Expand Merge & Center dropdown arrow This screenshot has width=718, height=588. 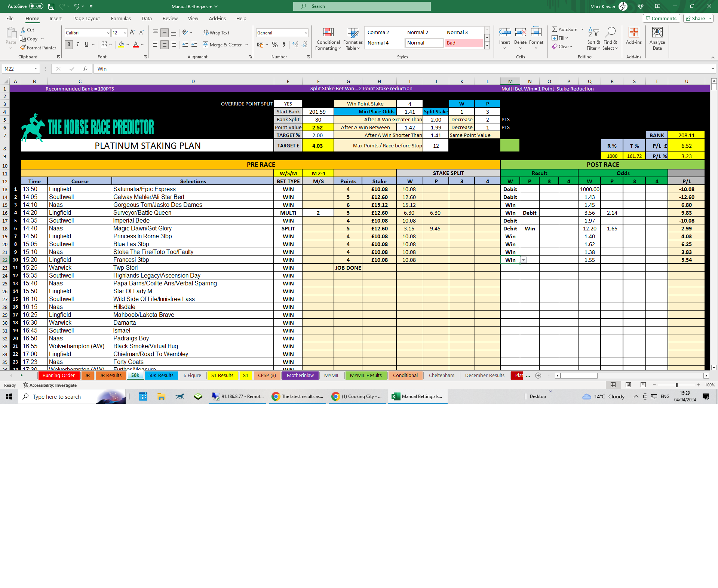click(247, 45)
